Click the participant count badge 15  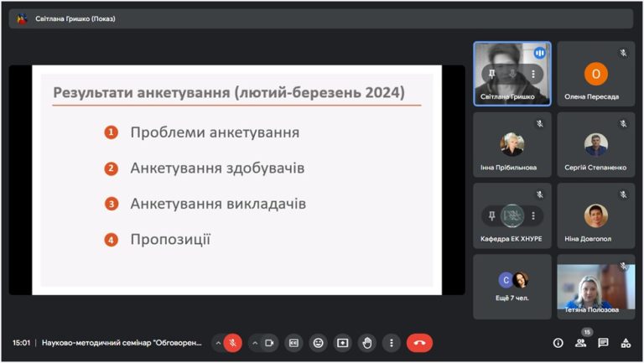tap(587, 332)
